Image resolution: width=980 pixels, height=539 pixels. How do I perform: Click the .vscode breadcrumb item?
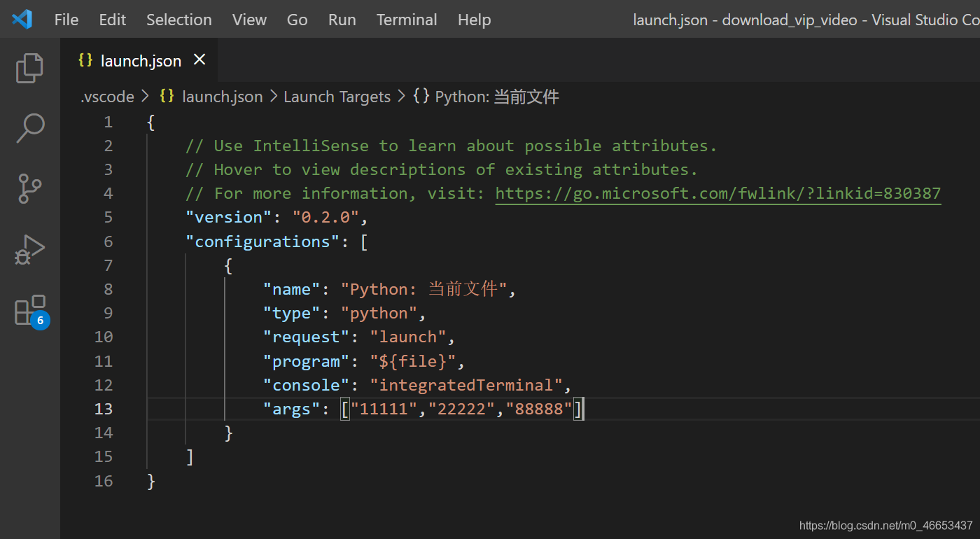pyautogui.click(x=106, y=96)
